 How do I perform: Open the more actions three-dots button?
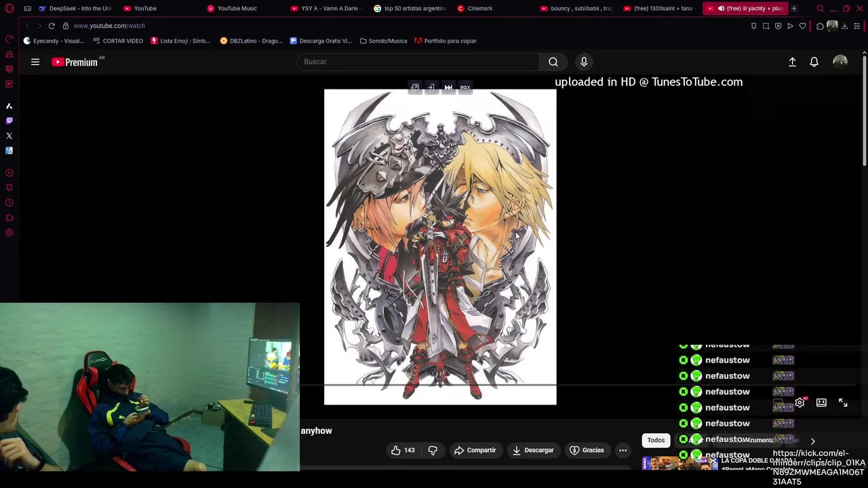tap(623, 450)
